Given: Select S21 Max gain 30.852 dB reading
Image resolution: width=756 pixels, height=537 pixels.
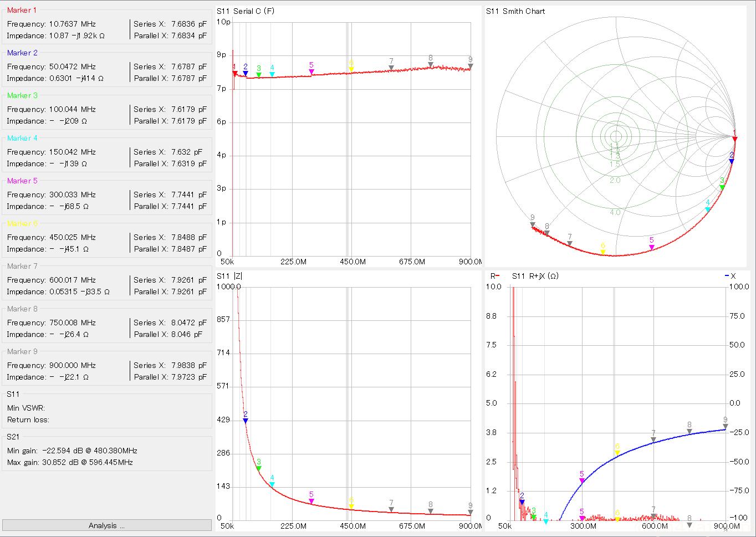Looking at the screenshot, I should [70, 462].
